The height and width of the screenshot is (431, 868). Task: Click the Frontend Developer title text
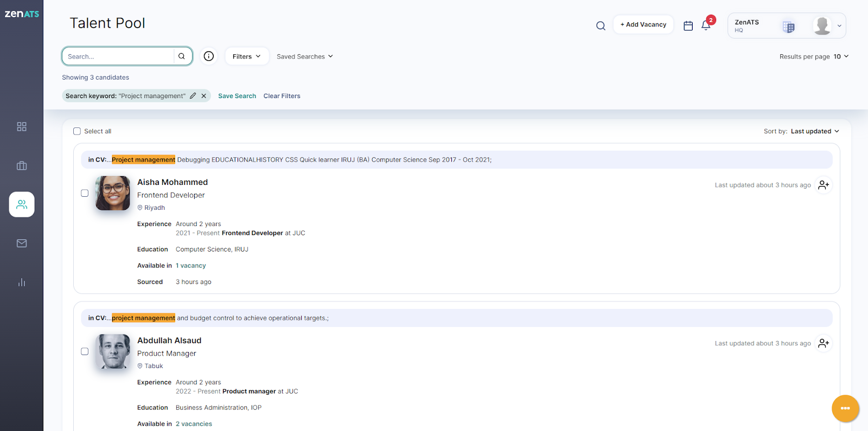[x=171, y=195]
